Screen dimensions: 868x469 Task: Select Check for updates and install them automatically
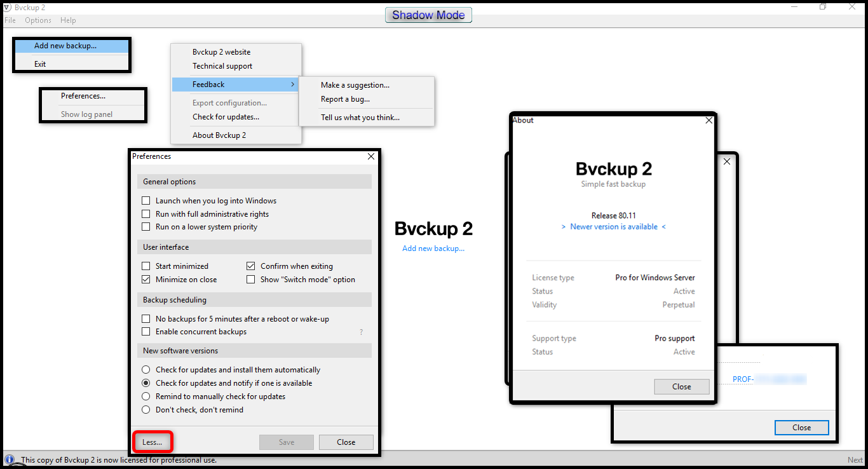[x=146, y=370]
